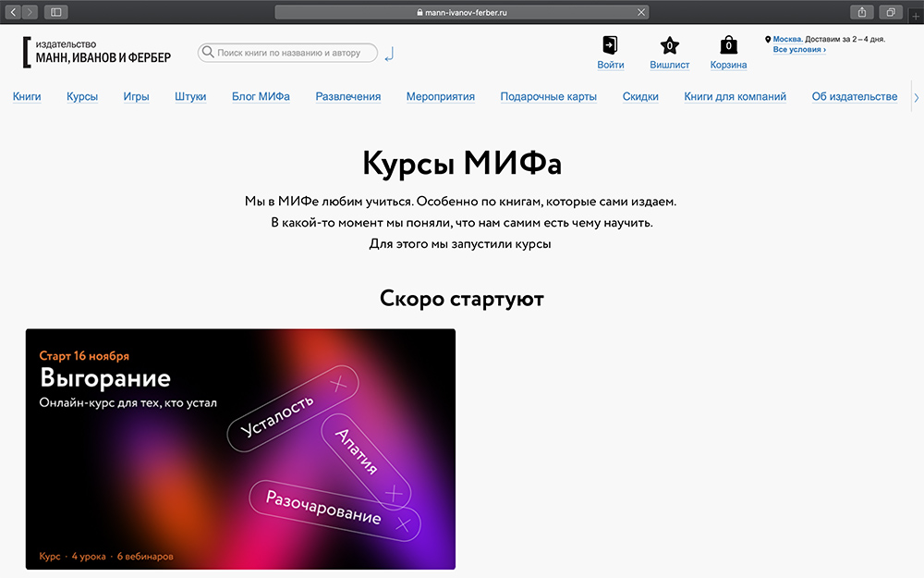The image size is (924, 578).
Task: Click Старт 16 ноября text
Action: (x=84, y=356)
